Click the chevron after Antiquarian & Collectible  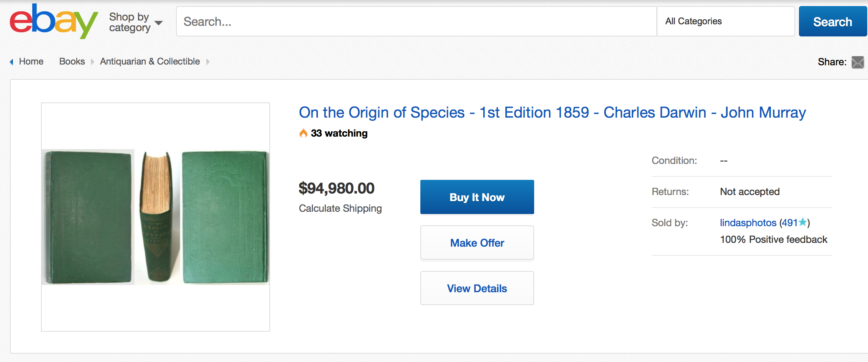[208, 62]
